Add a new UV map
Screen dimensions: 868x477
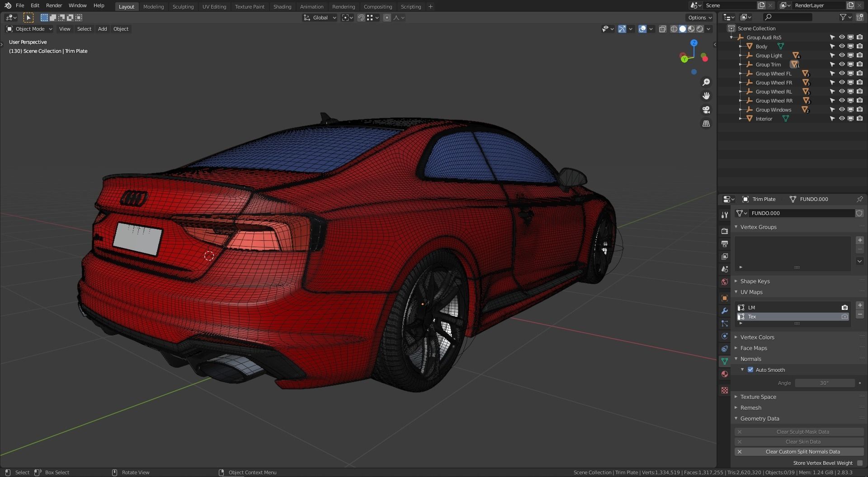[860, 305]
